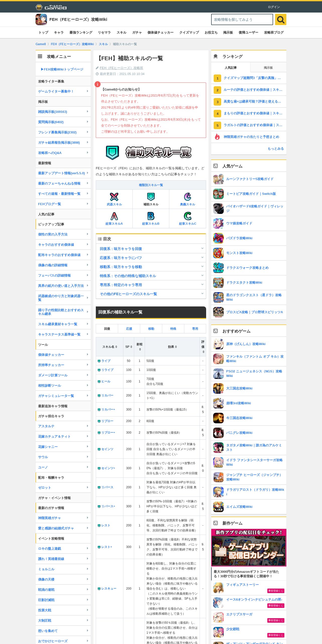The image size is (322, 644).
Task: Click スキル breadcrumb link
Action: (x=103, y=44)
